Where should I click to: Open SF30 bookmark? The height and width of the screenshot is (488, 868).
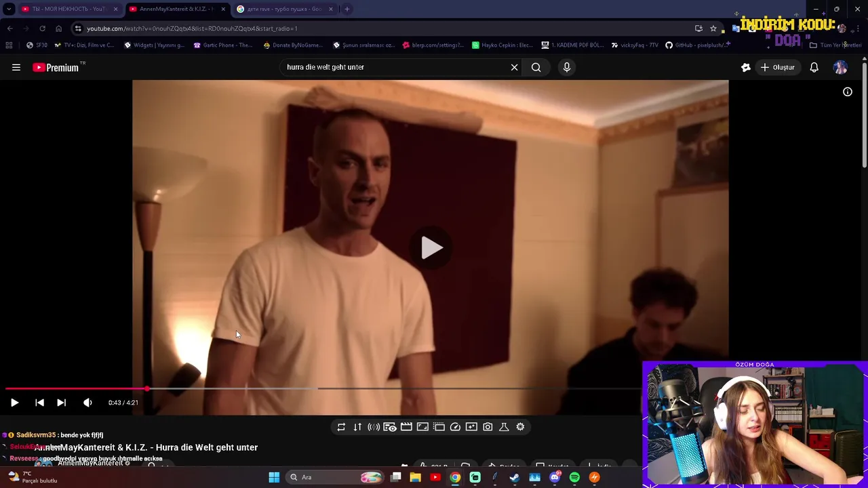pyautogui.click(x=37, y=45)
